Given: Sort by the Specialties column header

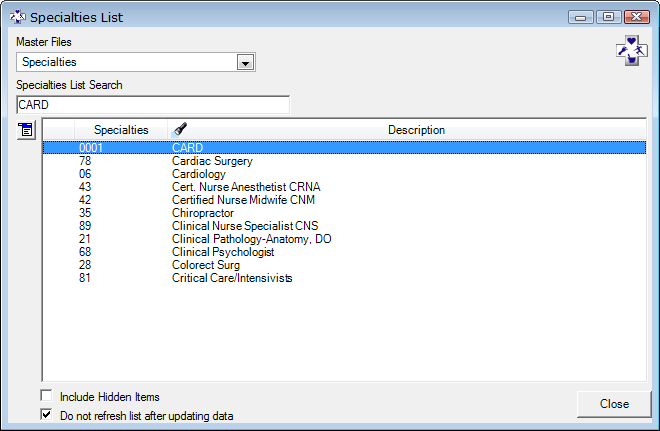Looking at the screenshot, I should tap(121, 130).
